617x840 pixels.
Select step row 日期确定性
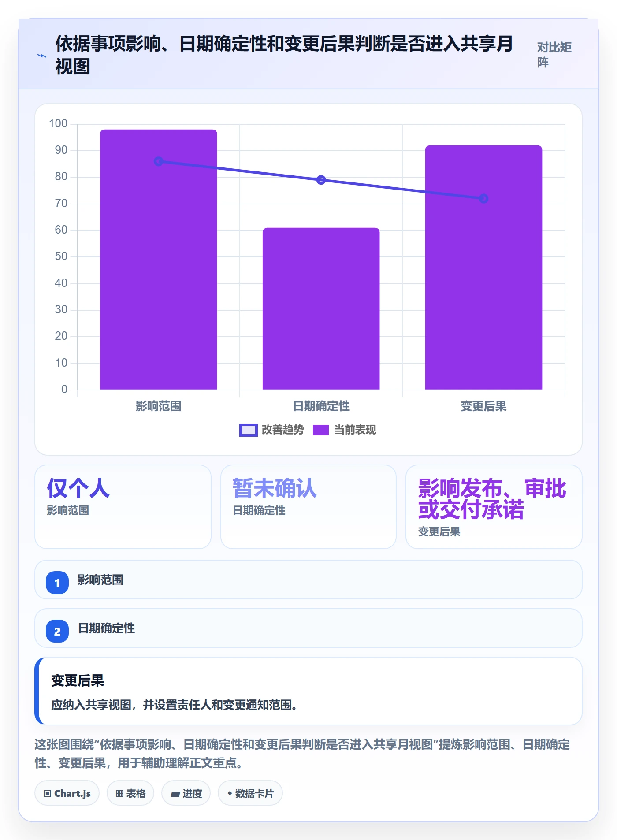[x=308, y=628]
